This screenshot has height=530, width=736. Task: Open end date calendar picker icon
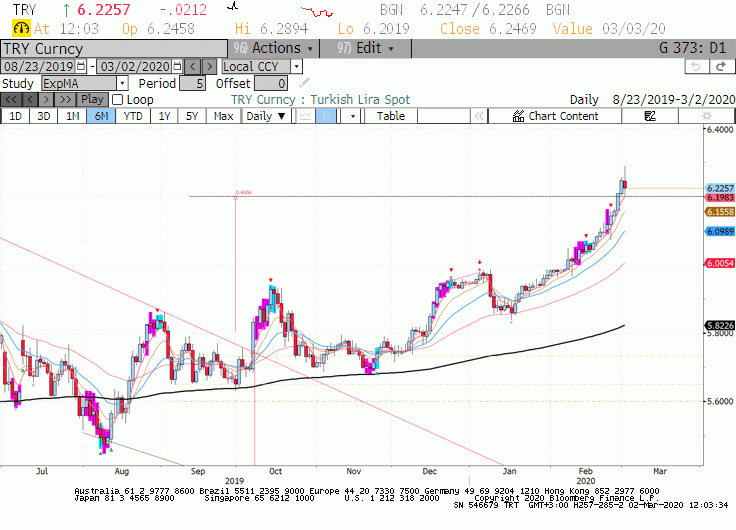coord(177,66)
